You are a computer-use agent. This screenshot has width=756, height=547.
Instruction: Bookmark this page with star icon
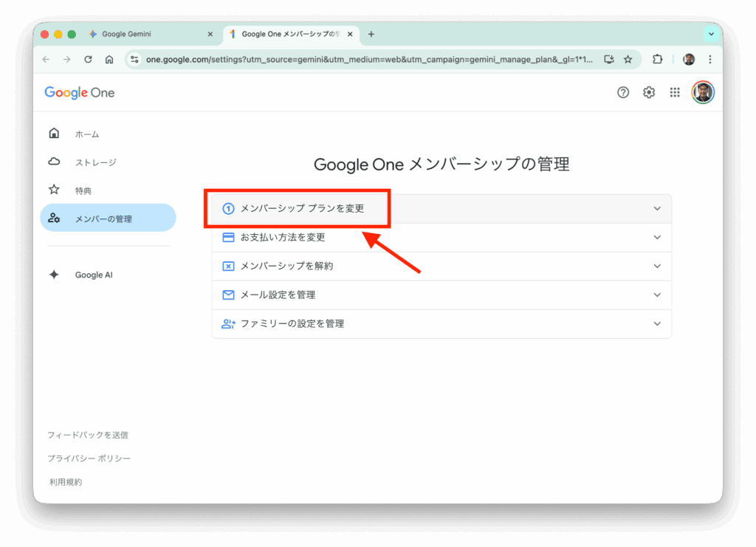pos(628,60)
